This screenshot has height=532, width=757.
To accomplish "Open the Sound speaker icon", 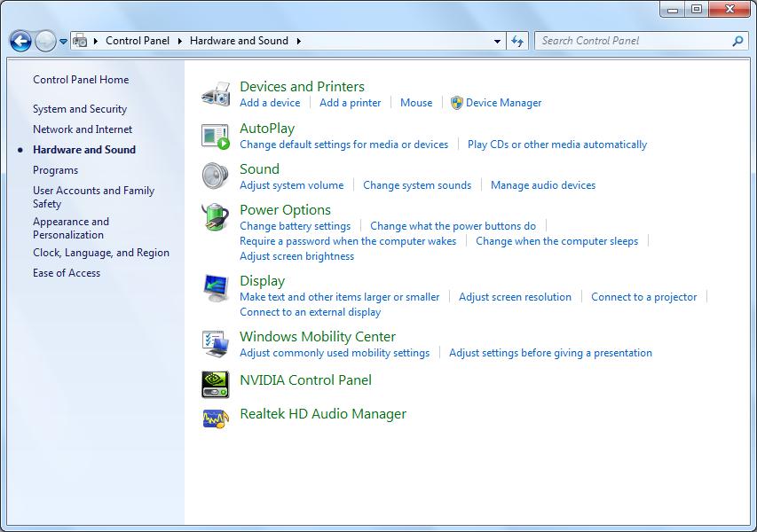I will (x=216, y=176).
